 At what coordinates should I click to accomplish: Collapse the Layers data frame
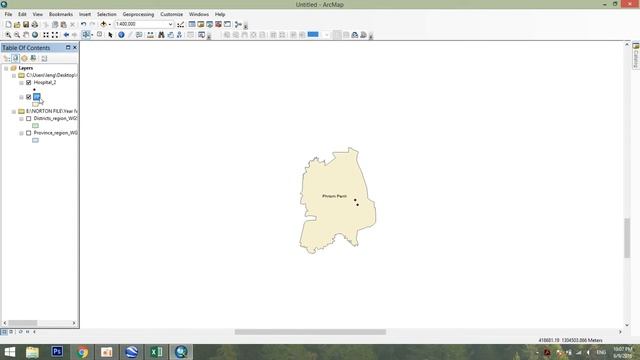click(x=6, y=68)
